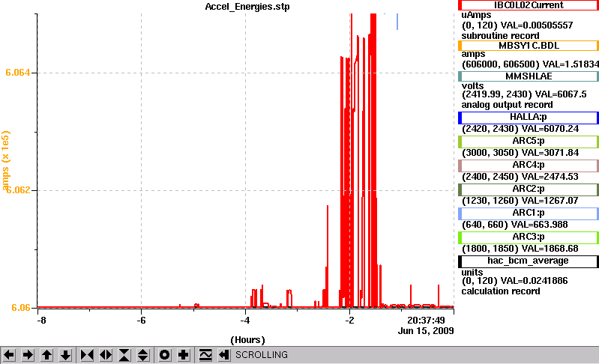Click the 'analog output record' text
Screen dimensions: 599x364
[507, 105]
